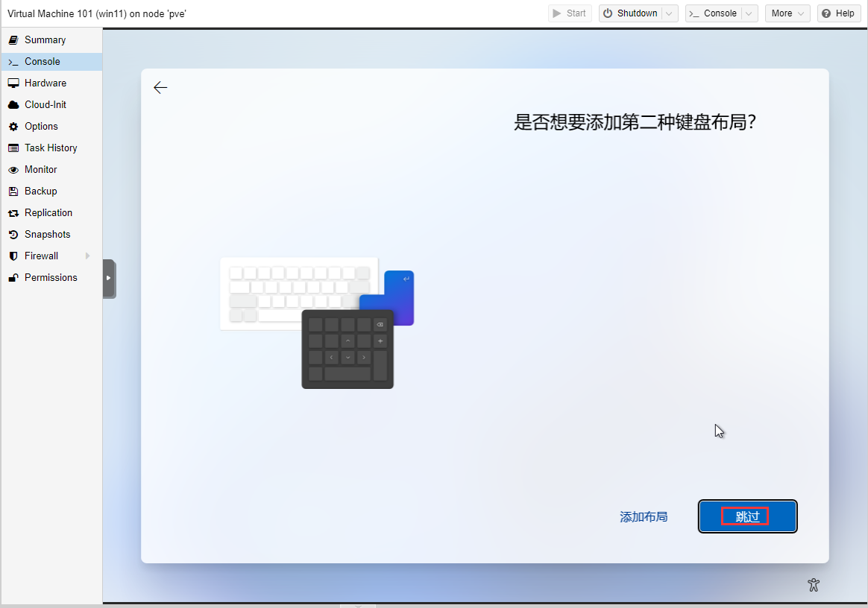Image resolution: width=868 pixels, height=608 pixels.
Task: Expand the Firewall submenu arrow
Action: 88,256
